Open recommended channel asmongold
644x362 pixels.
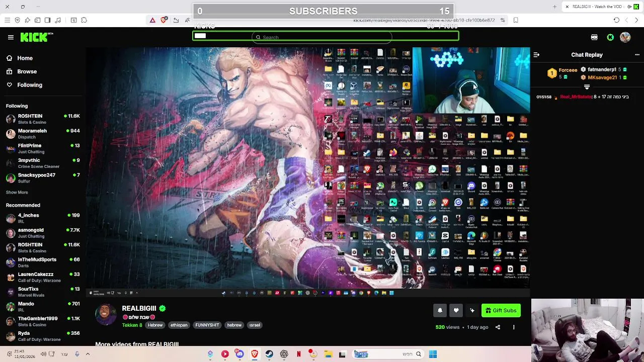point(43,233)
